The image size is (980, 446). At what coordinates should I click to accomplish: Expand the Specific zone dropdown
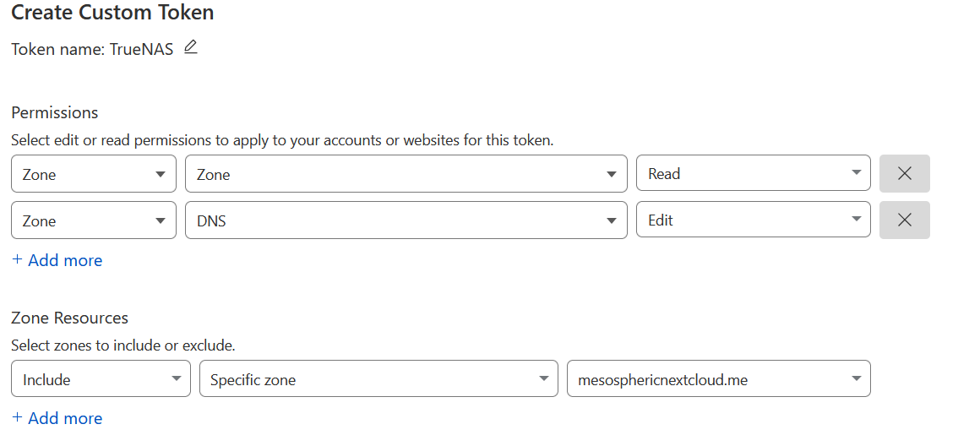coord(378,379)
